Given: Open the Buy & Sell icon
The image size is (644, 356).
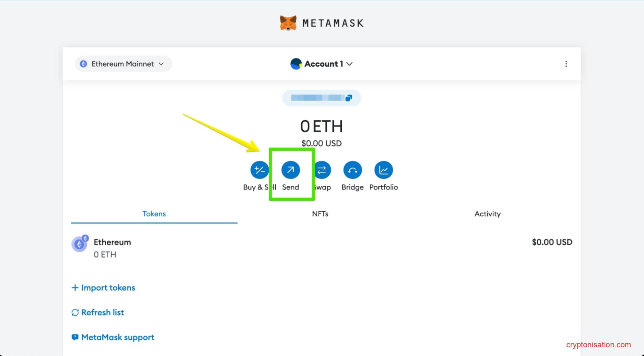Looking at the screenshot, I should (259, 170).
